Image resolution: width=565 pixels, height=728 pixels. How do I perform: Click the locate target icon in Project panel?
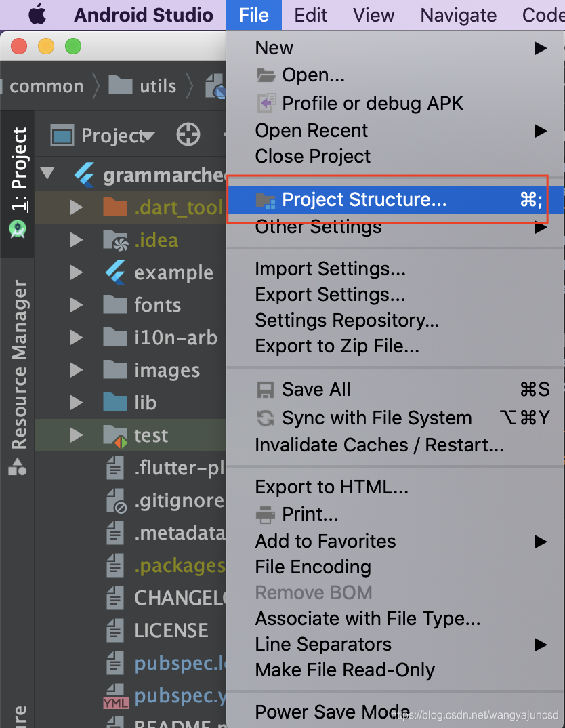pyautogui.click(x=188, y=135)
